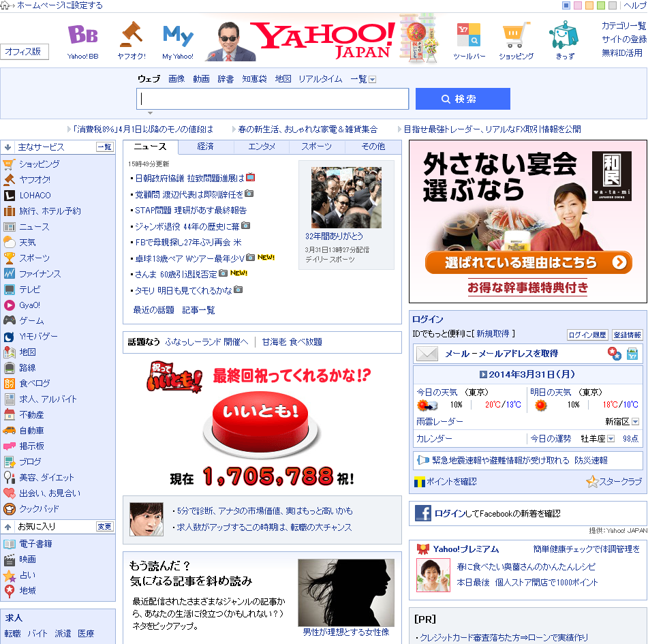Switch to the 経済 news tab

point(205,147)
